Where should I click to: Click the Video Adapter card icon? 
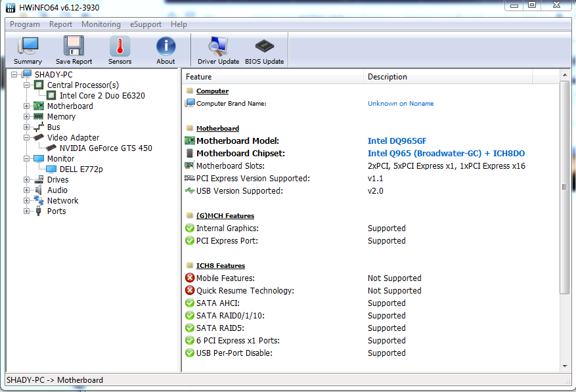[x=39, y=137]
